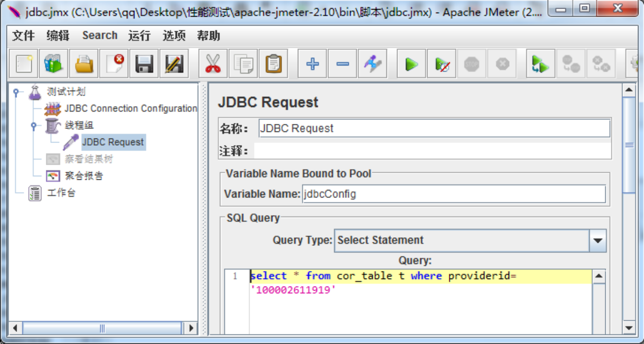Click the JDBC Request pipette icon
This screenshot has width=644, height=344.
[71, 143]
